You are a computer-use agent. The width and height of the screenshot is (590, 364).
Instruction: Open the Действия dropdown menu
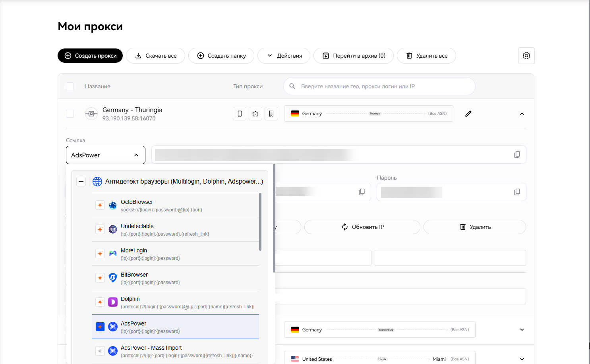284,56
